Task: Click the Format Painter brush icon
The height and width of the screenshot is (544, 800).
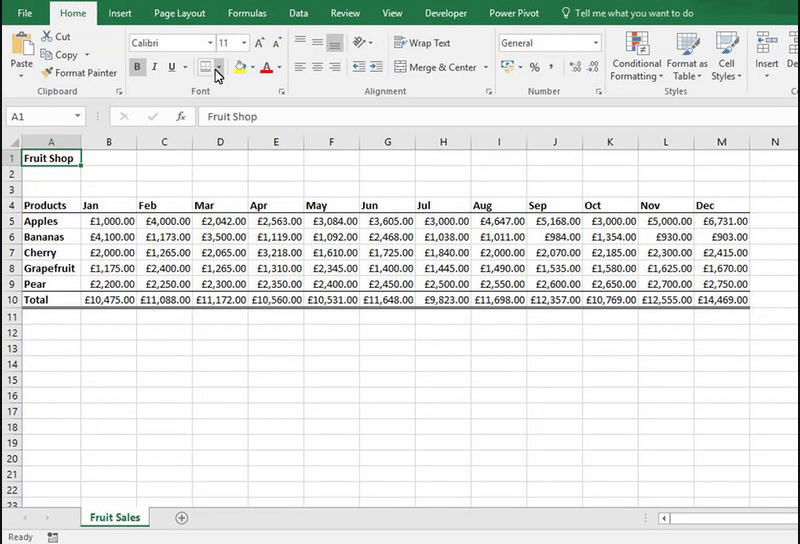Action: click(47, 73)
